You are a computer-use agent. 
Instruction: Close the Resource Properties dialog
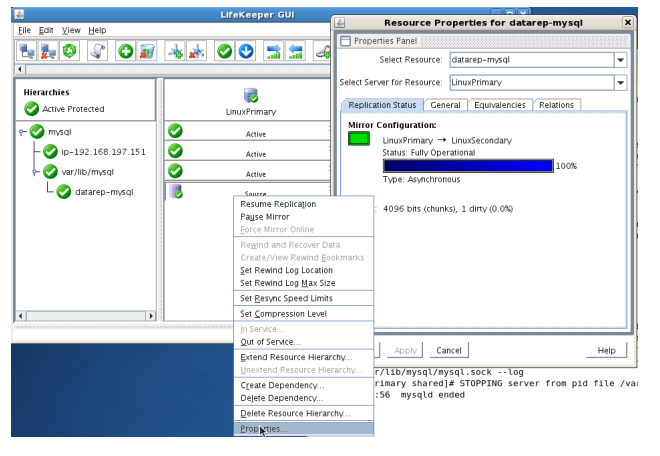628,22
